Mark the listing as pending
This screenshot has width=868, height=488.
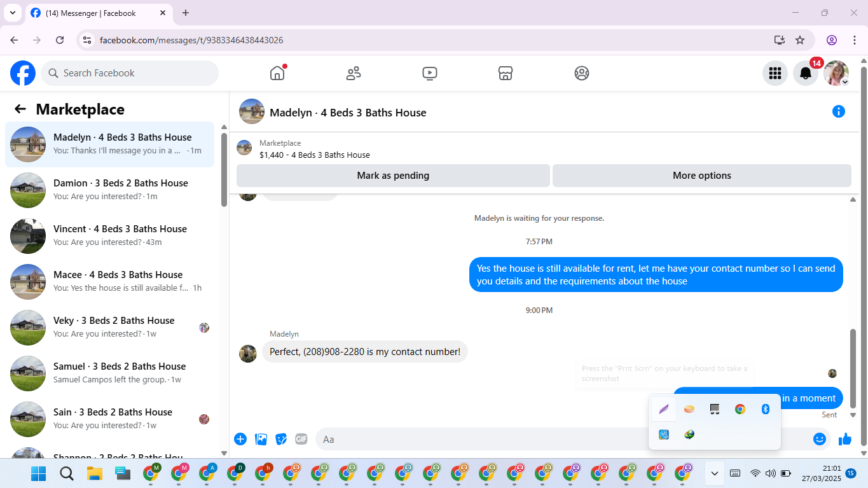(393, 176)
